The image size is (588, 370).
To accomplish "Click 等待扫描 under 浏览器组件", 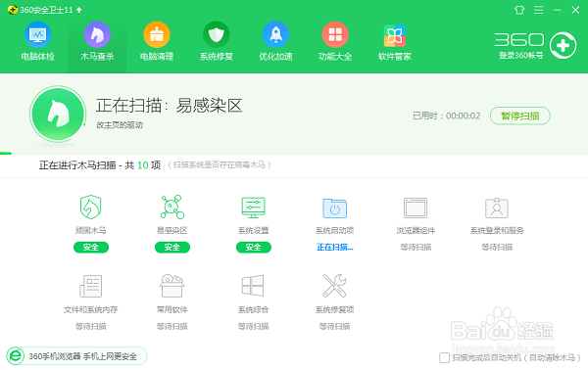I will (416, 248).
